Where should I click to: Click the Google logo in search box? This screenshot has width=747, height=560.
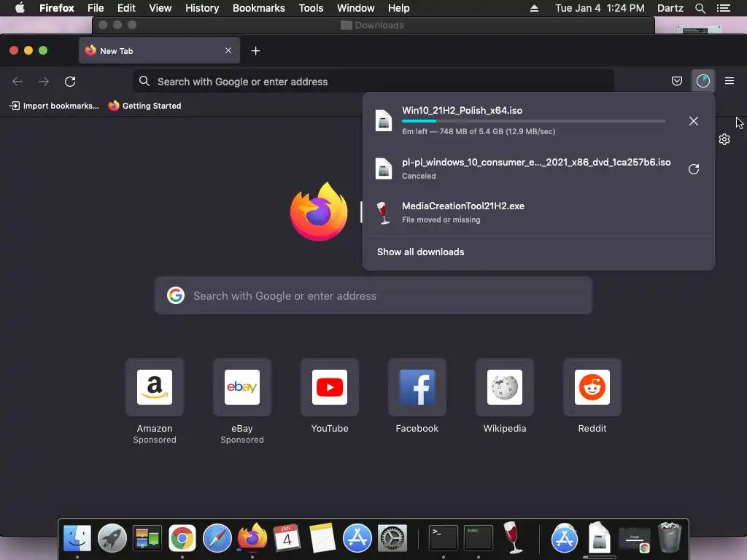click(x=176, y=296)
